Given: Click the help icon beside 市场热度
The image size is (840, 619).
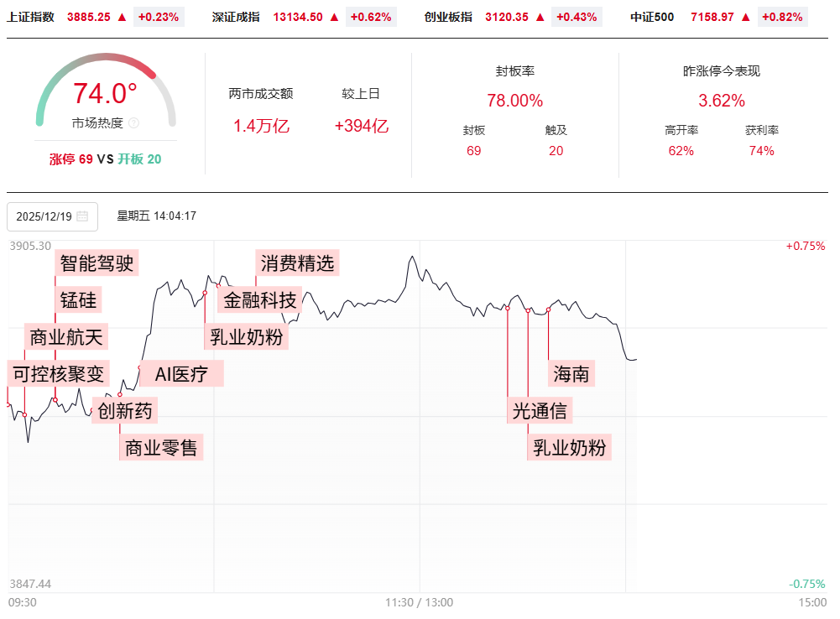Looking at the screenshot, I should pos(134,123).
